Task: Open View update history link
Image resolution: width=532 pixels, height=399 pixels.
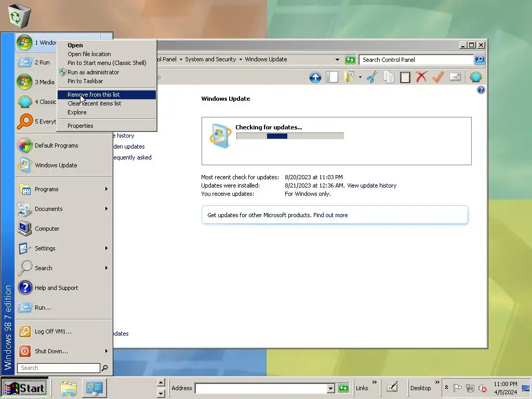Action: 371,185
